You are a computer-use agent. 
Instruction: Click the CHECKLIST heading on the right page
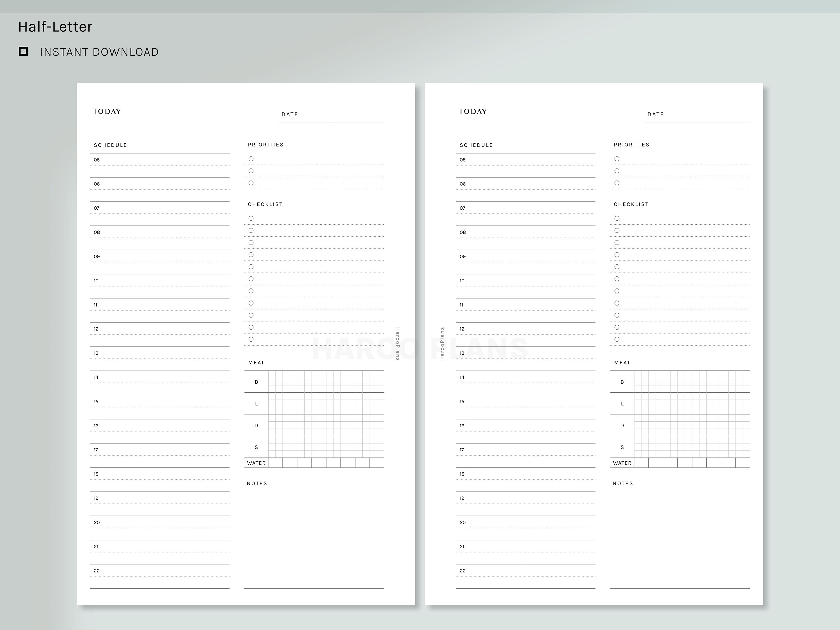pyautogui.click(x=631, y=204)
